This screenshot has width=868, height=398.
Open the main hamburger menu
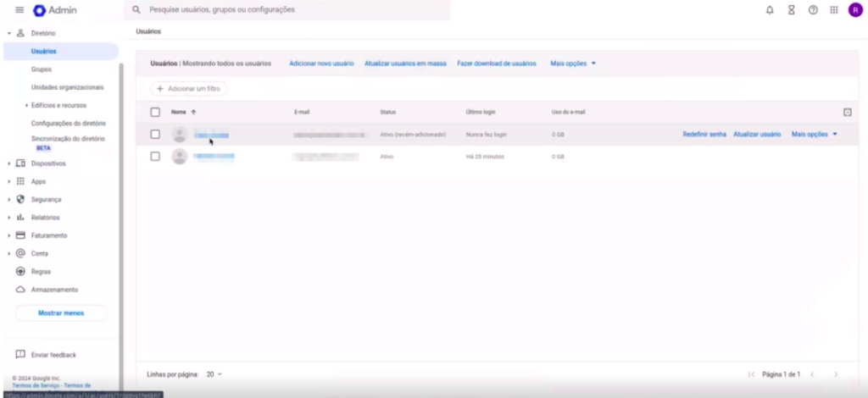(x=19, y=10)
